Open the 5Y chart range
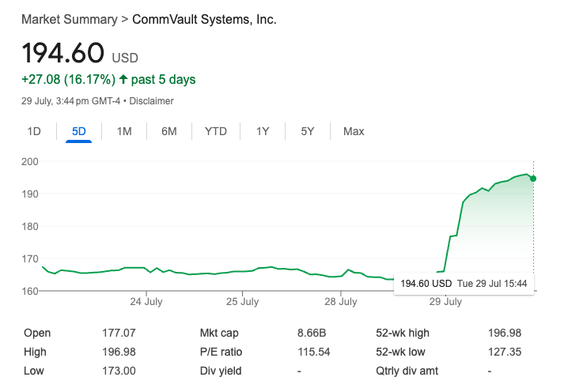The height and width of the screenshot is (392, 568). [x=307, y=131]
